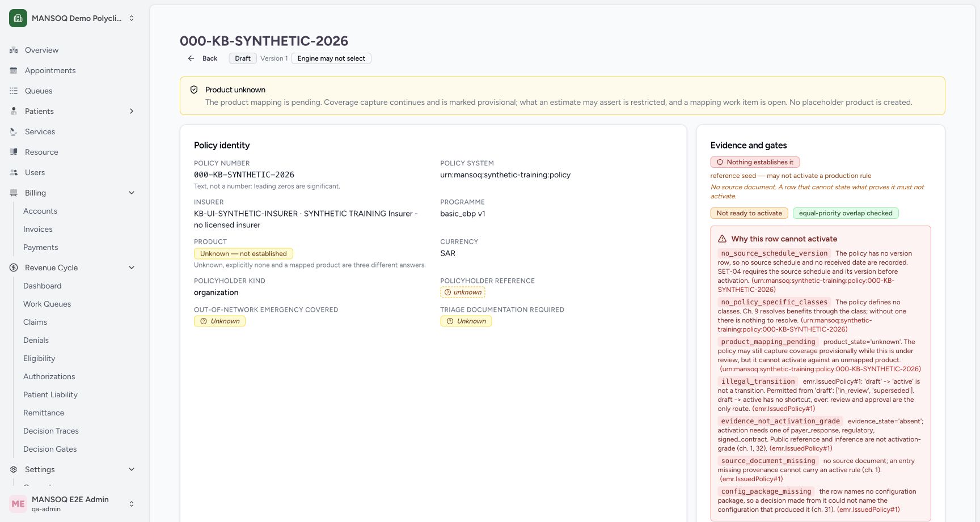
Task: Open Payments under Billing
Action: (x=41, y=247)
